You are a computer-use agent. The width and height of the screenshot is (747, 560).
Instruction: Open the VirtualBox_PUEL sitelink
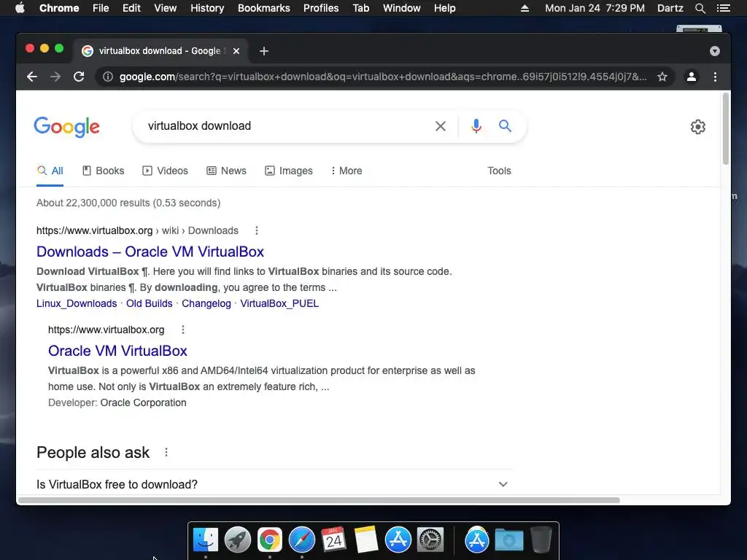279,304
